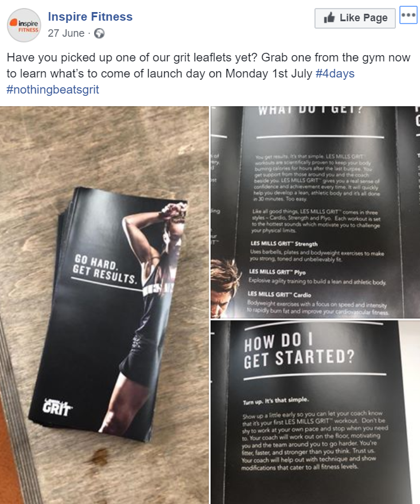Open the Go Hard Get Results leaflet photo
The image size is (420, 504).
tap(104, 305)
